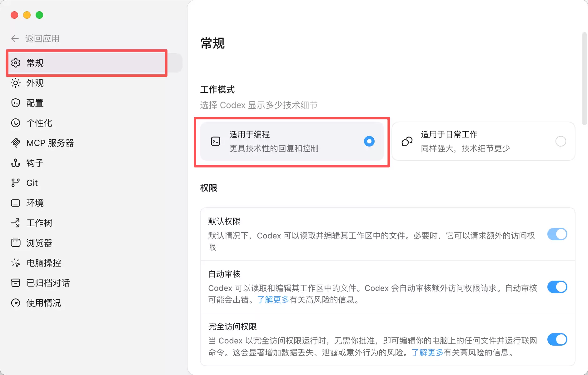Click the 完全访问权限 row title
Screen dimensions: 588x375
pos(232,327)
